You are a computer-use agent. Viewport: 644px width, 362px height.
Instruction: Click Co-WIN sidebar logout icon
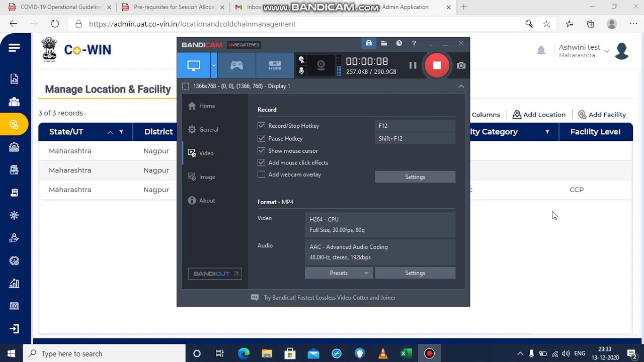[x=14, y=329]
